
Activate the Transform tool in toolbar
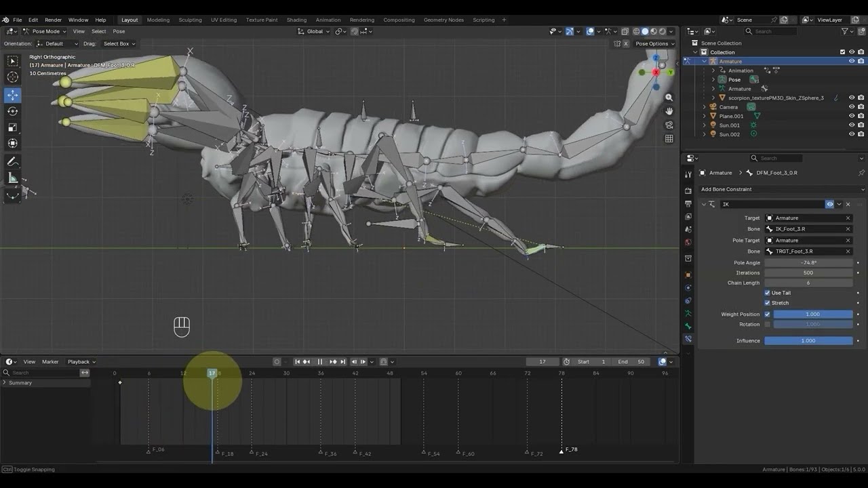coord(13,143)
